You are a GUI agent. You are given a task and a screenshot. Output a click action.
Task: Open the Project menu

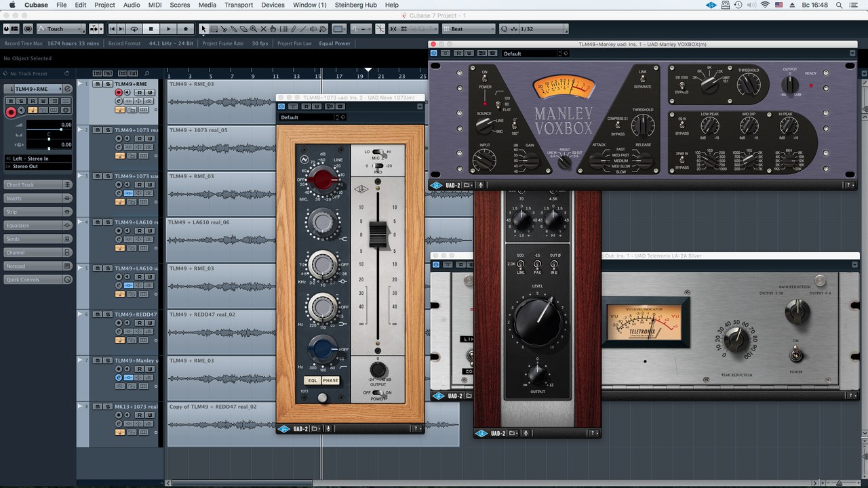[104, 5]
